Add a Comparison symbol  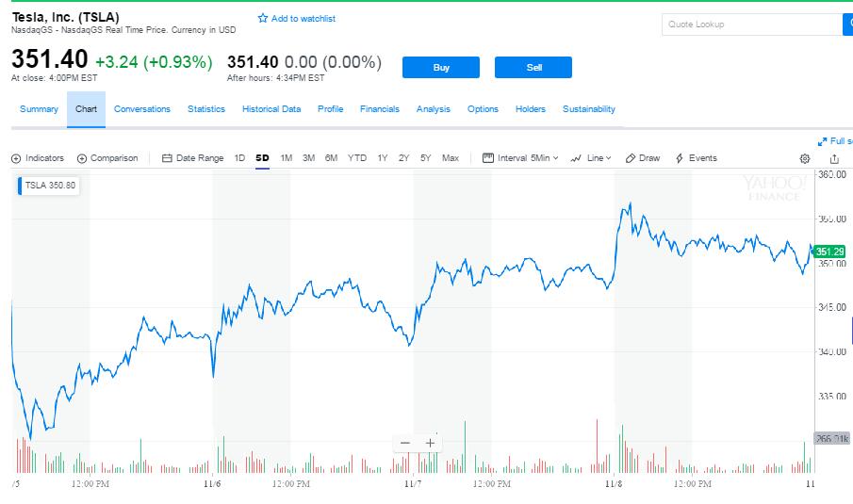coord(107,158)
